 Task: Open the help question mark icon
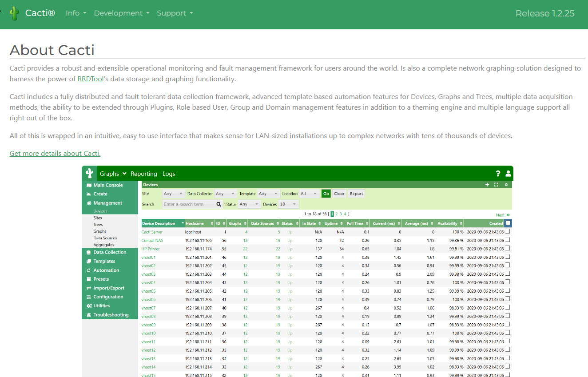tap(498, 174)
